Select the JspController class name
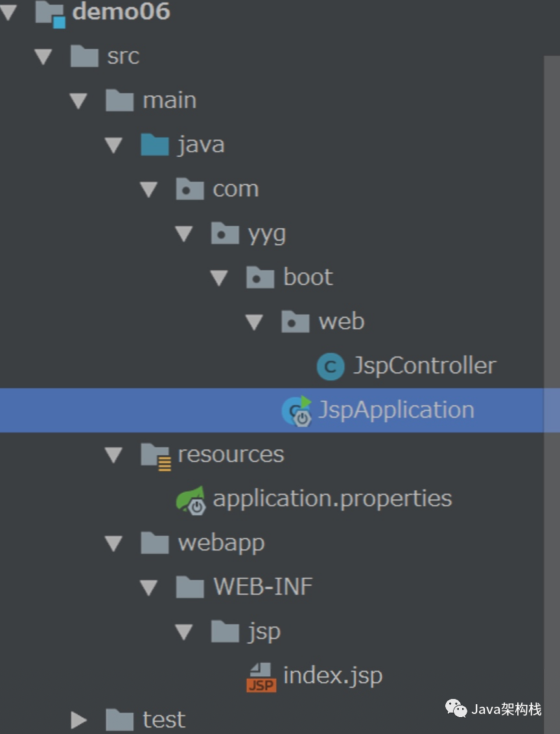 425,366
